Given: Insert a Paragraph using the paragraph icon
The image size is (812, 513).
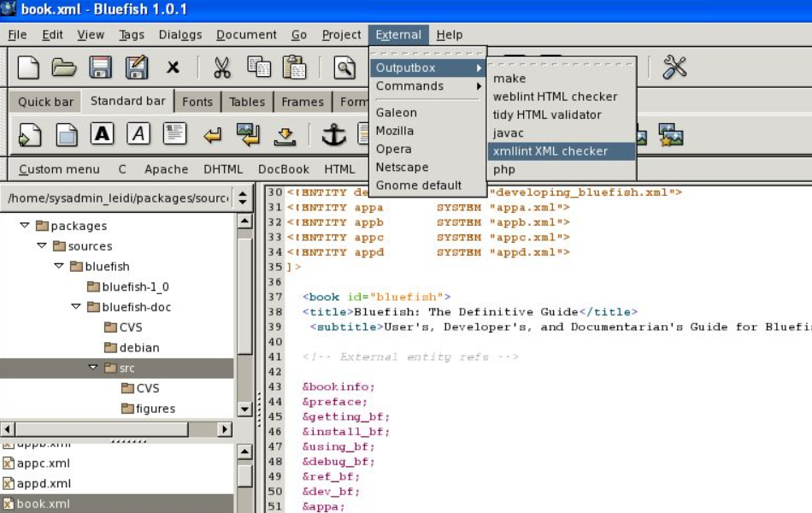Looking at the screenshot, I should point(174,133).
